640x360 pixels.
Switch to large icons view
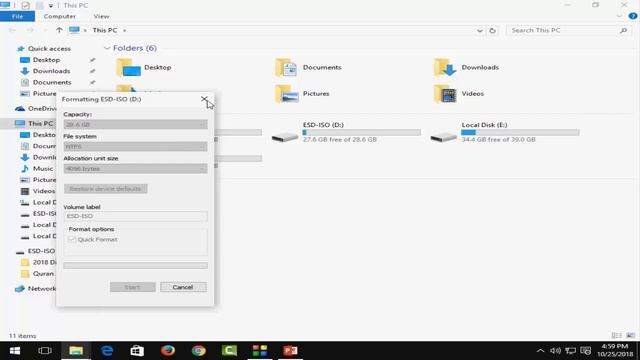click(631, 336)
